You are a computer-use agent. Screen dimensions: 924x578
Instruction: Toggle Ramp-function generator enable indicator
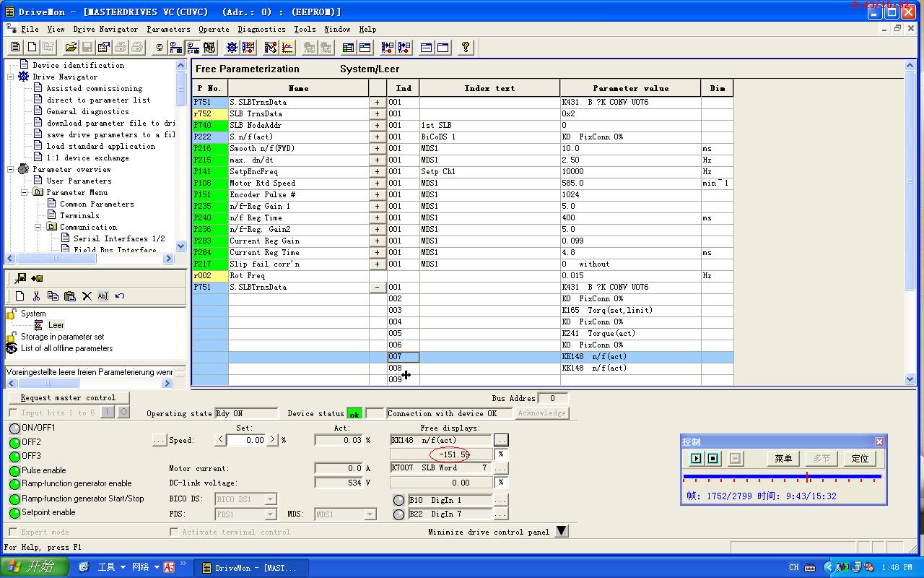(14, 485)
